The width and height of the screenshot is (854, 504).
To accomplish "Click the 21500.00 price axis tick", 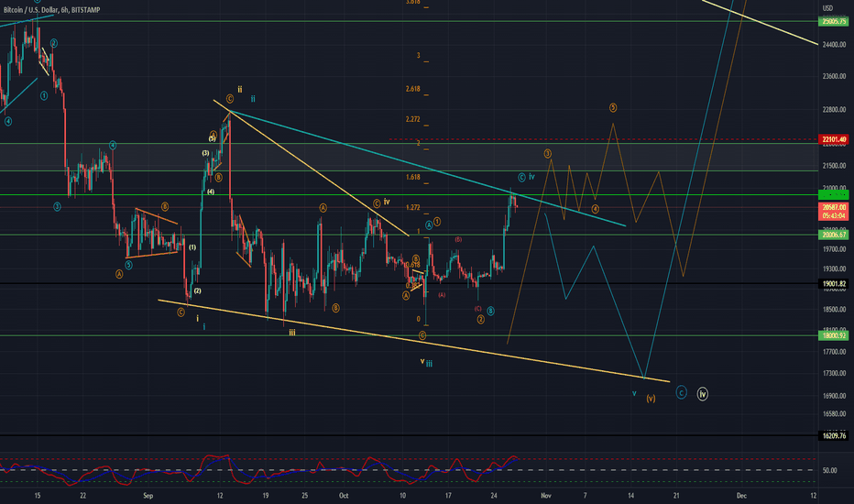I will 834,166.
